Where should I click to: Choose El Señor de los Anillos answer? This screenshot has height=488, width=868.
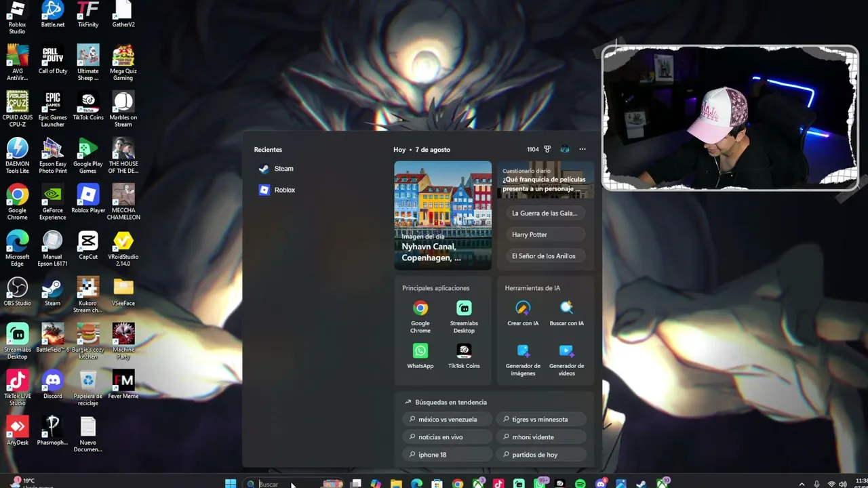pos(545,256)
